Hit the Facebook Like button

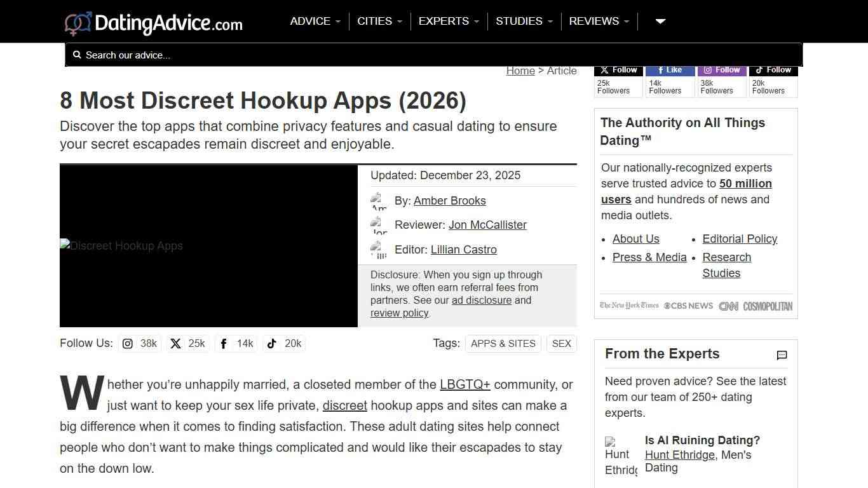pyautogui.click(x=670, y=70)
